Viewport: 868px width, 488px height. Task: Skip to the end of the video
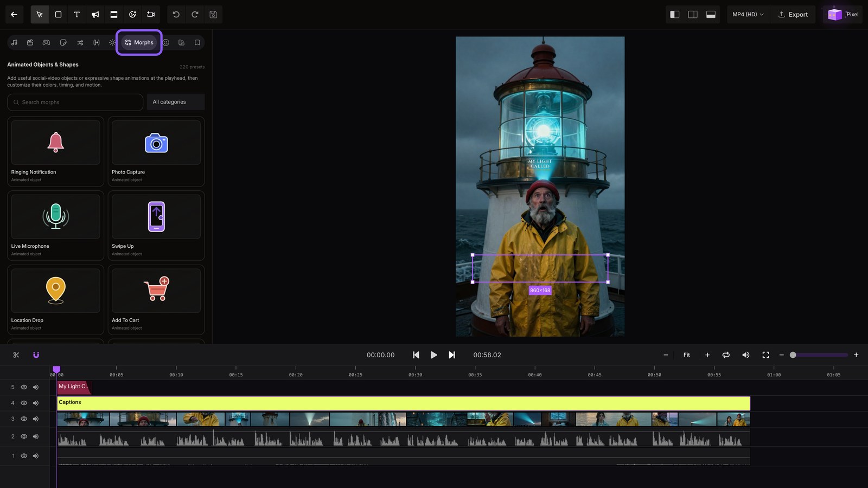[451, 355]
